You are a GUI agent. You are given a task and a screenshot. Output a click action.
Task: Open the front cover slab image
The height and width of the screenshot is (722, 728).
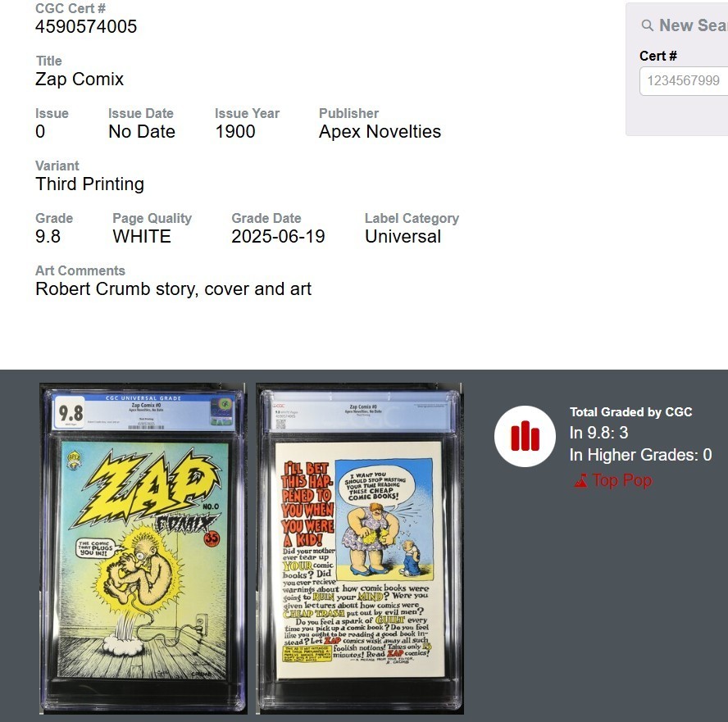tap(143, 548)
